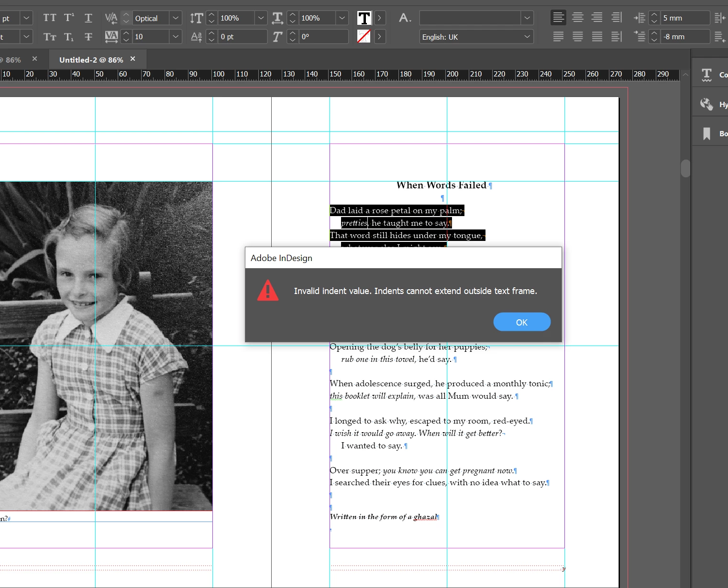The height and width of the screenshot is (588, 728).
Task: Click the text fill color swatch
Action: [x=364, y=18]
